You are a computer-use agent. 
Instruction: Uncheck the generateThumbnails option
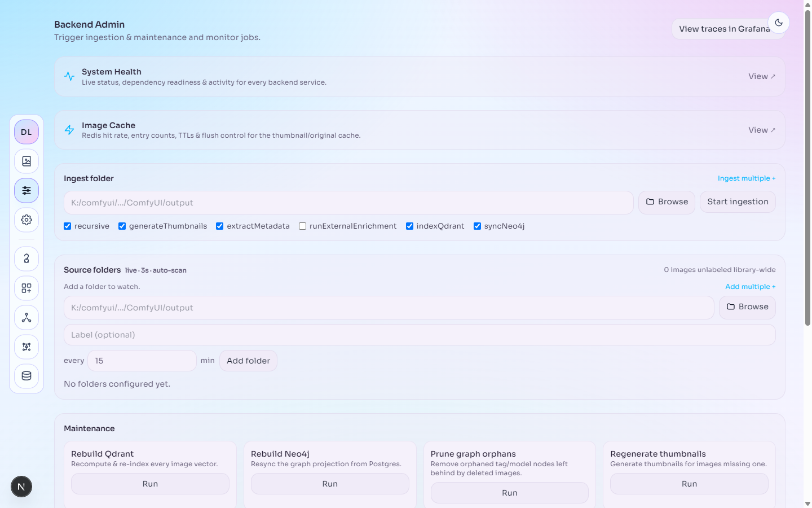pos(122,226)
